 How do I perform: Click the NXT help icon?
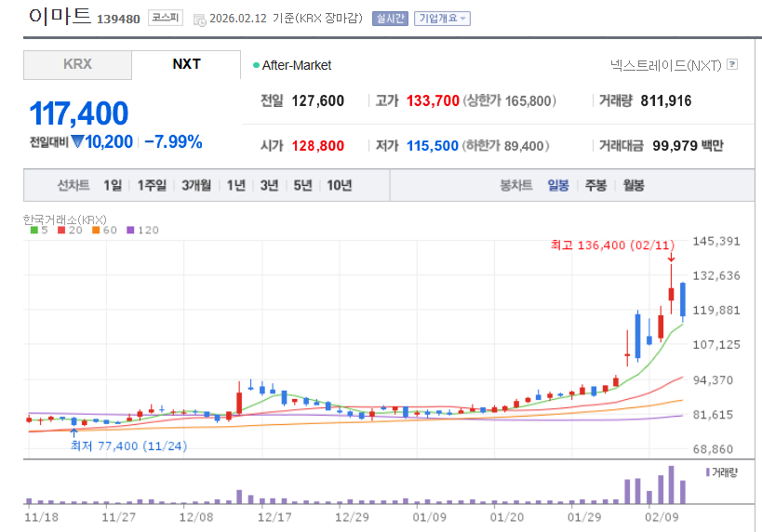pos(732,64)
